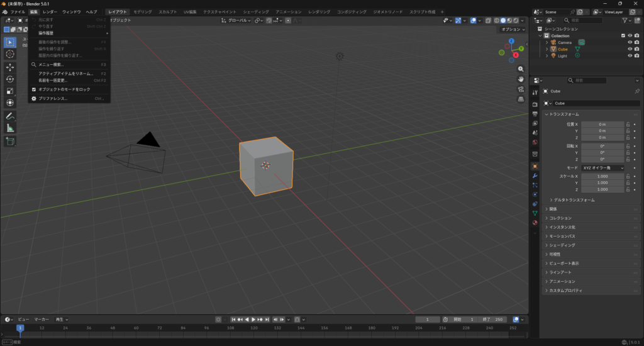The width and height of the screenshot is (644, 346).
Task: Click the メニュー検索 menu entry
Action: [x=51, y=64]
